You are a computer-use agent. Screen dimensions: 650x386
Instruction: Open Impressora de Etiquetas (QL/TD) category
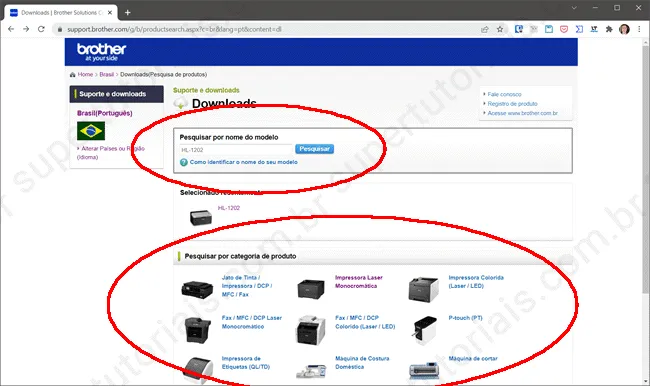246,363
